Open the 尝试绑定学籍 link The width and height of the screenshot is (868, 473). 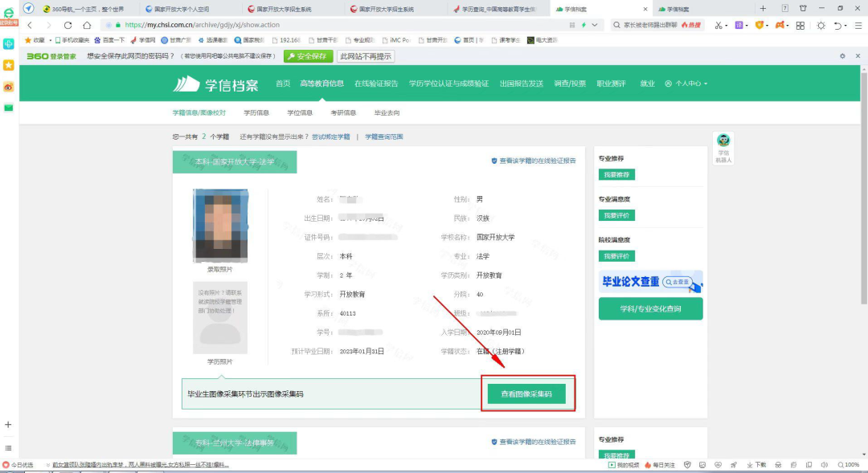pyautogui.click(x=330, y=137)
